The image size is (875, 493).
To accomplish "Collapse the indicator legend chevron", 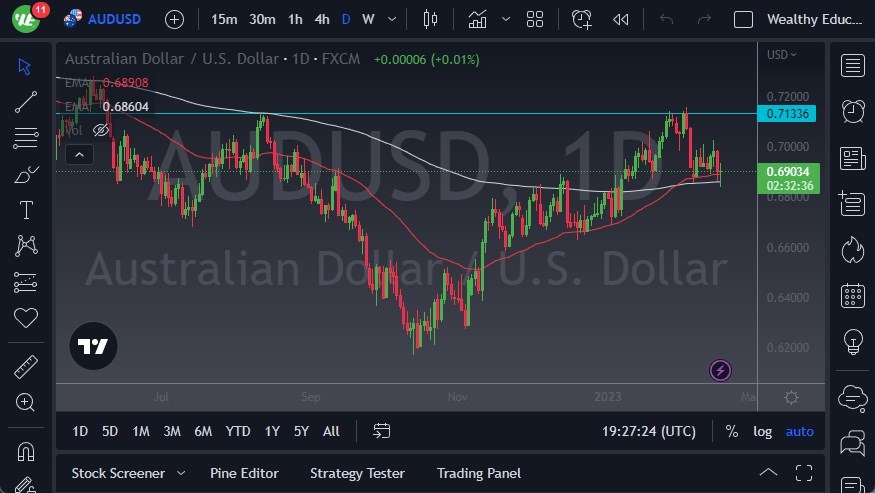I will tap(79, 154).
